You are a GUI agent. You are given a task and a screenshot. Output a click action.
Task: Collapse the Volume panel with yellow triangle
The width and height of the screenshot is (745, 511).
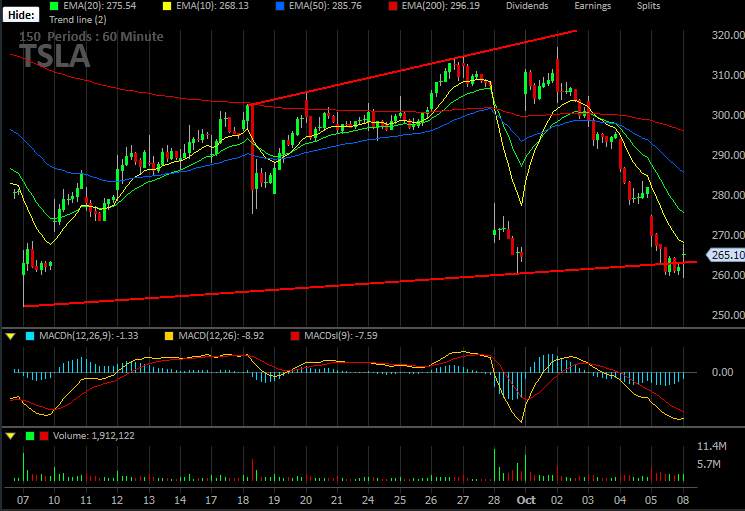tap(10, 435)
